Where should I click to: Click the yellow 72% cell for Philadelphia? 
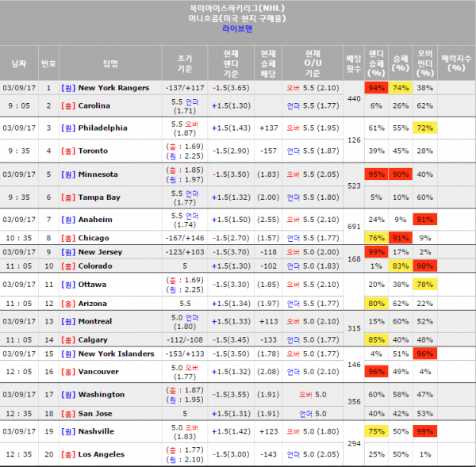pyautogui.click(x=424, y=128)
